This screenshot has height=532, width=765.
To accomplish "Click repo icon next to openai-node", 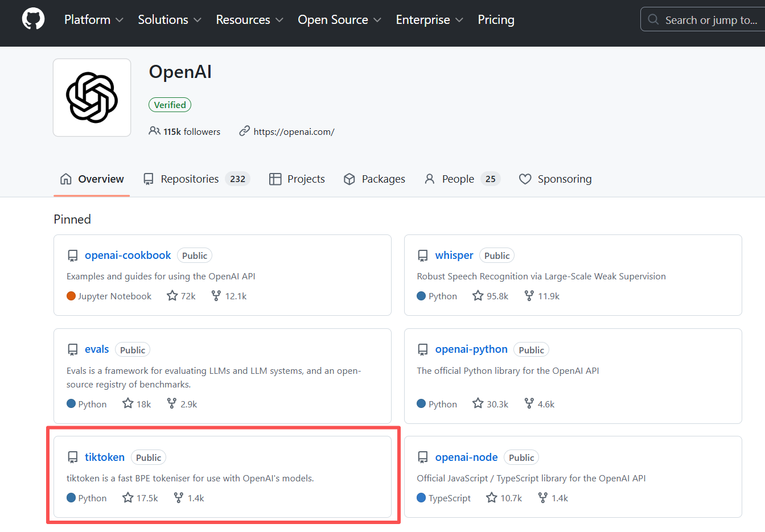I will click(423, 457).
